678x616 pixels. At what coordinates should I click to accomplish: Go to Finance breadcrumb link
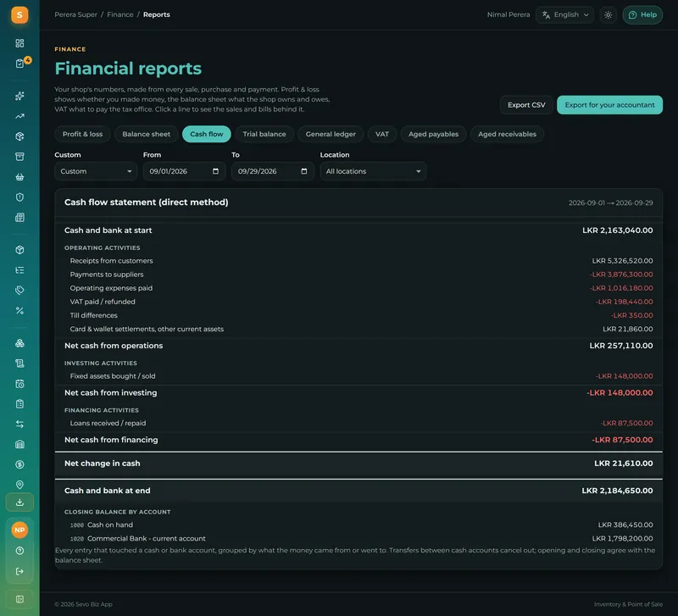pos(120,14)
